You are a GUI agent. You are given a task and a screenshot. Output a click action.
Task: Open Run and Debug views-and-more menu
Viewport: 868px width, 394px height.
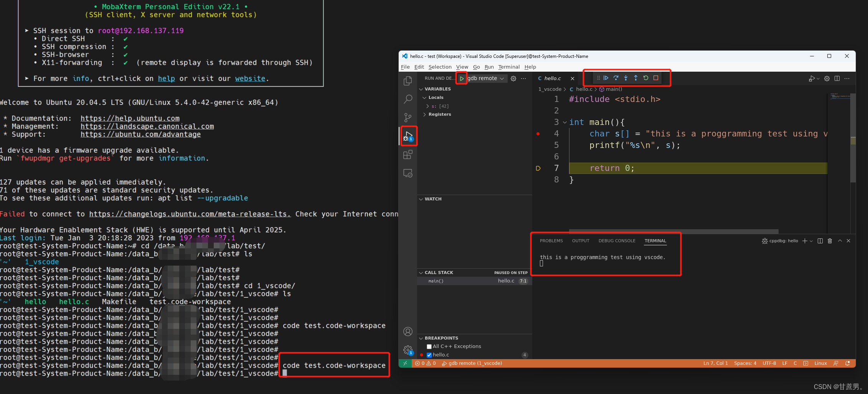click(x=523, y=78)
